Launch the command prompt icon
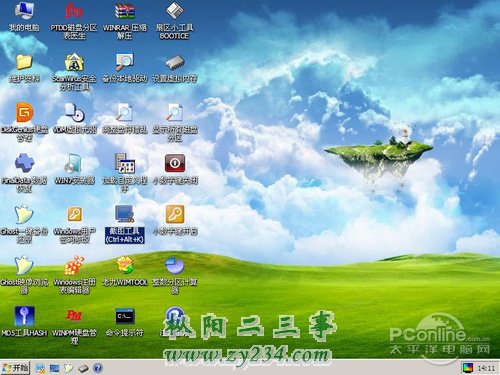The image size is (500, 375). [125, 316]
